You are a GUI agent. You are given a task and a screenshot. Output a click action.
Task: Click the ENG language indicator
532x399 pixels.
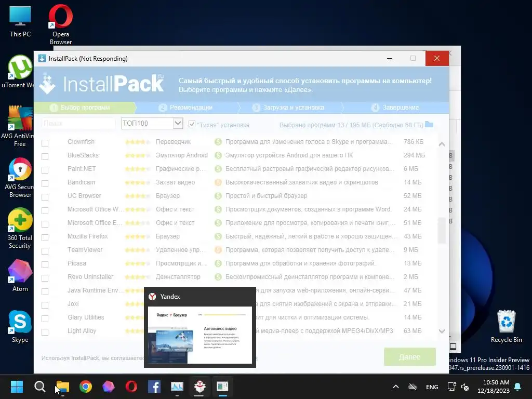coord(432,387)
